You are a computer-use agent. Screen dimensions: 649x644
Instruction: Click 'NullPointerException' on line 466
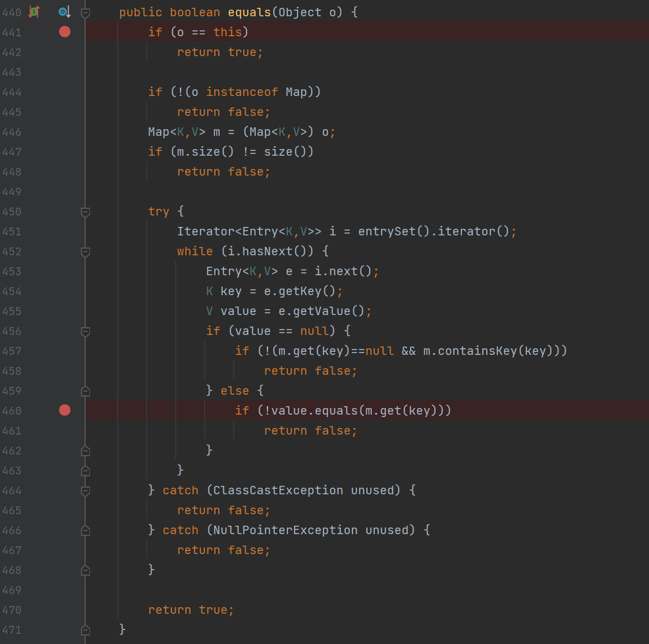[285, 530]
